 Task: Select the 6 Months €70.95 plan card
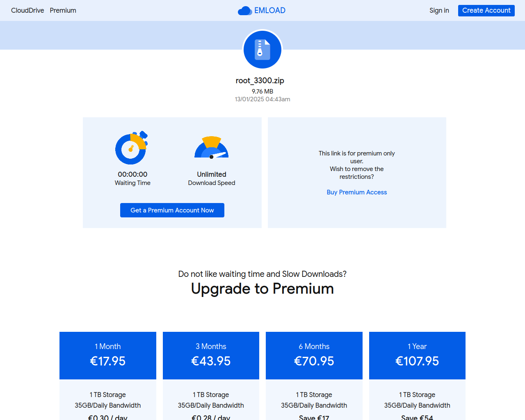pos(314,355)
